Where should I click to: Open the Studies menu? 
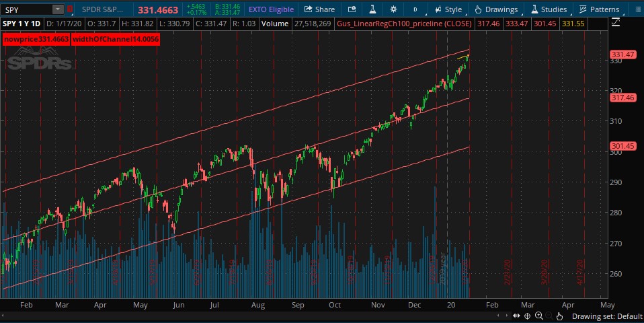click(x=549, y=9)
